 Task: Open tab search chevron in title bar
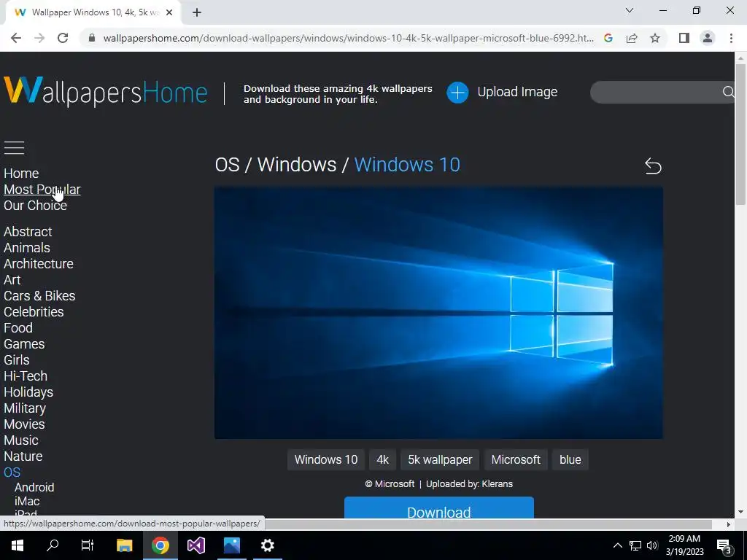[x=630, y=10]
